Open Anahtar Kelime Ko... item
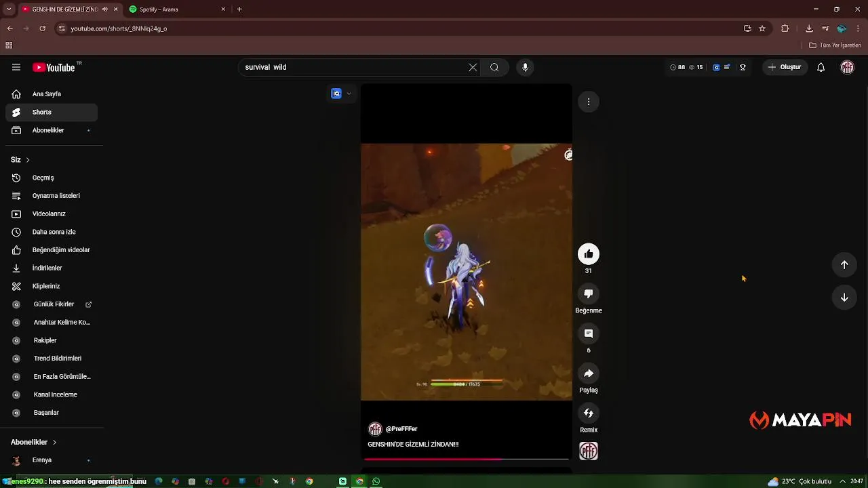 [x=52, y=323]
